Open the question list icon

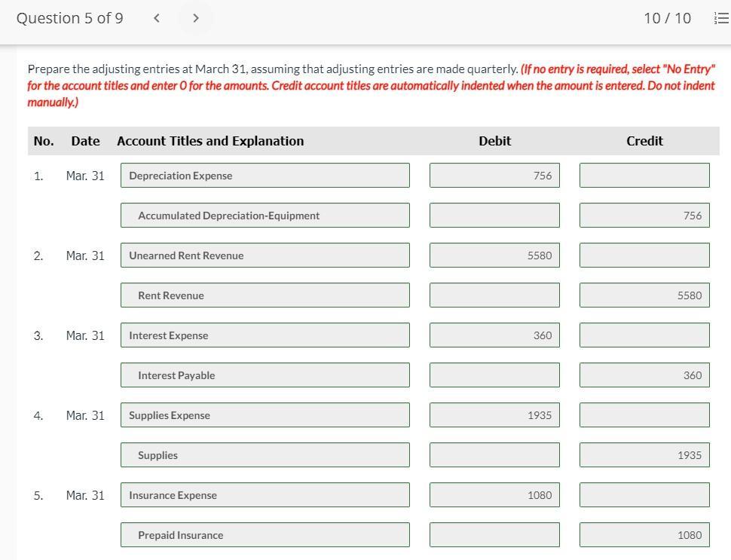720,18
